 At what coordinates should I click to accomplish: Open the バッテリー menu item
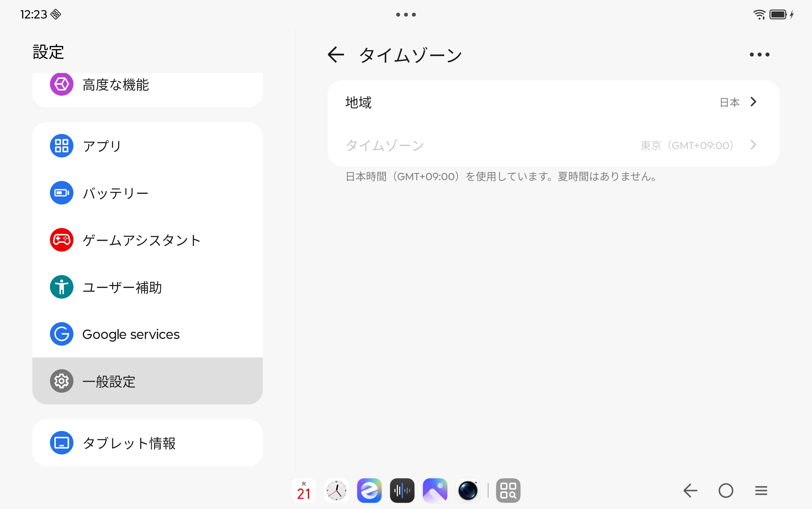[147, 193]
